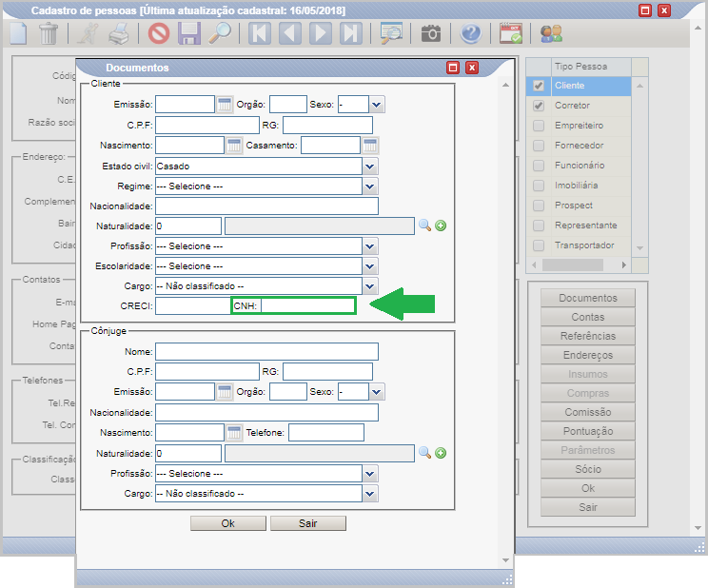The height and width of the screenshot is (588, 708).
Task: Open the Regime dropdown
Action: [370, 186]
